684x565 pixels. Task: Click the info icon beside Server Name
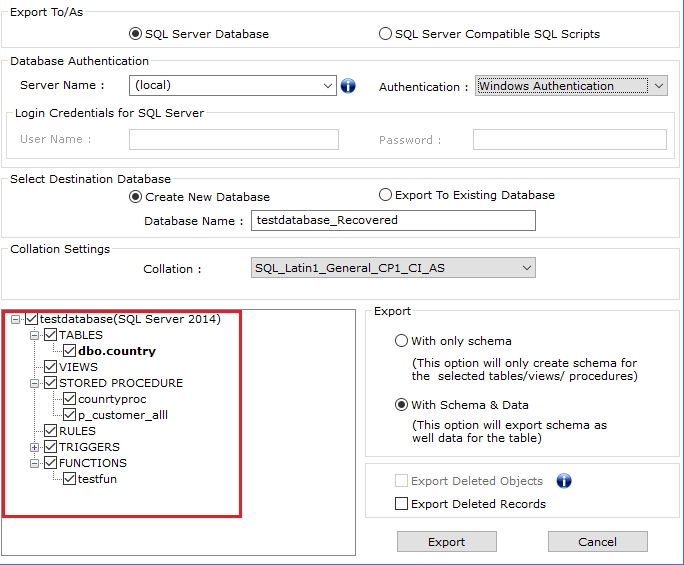pos(348,86)
